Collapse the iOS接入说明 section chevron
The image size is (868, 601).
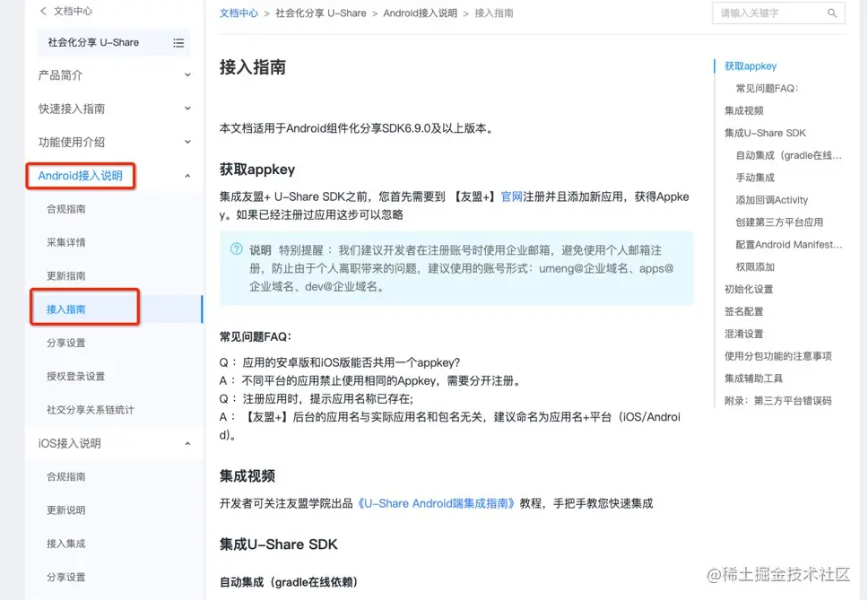pos(187,443)
